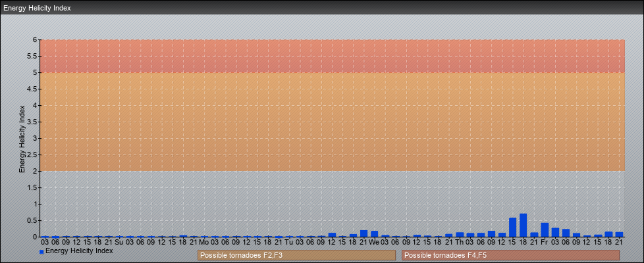Click the Fr day label on x-axis

coord(545,242)
